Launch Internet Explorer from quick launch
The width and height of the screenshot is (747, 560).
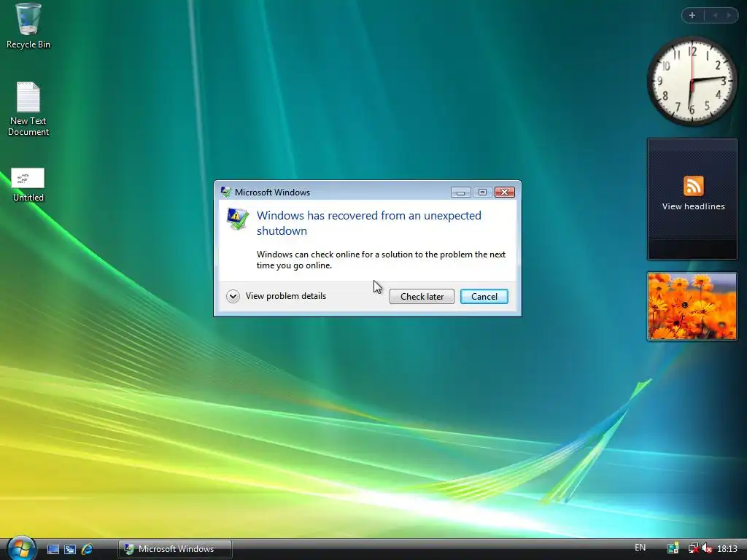pos(88,549)
